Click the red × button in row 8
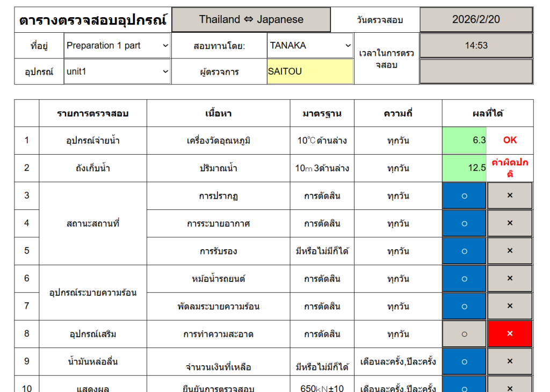The width and height of the screenshot is (550, 392). [x=510, y=334]
